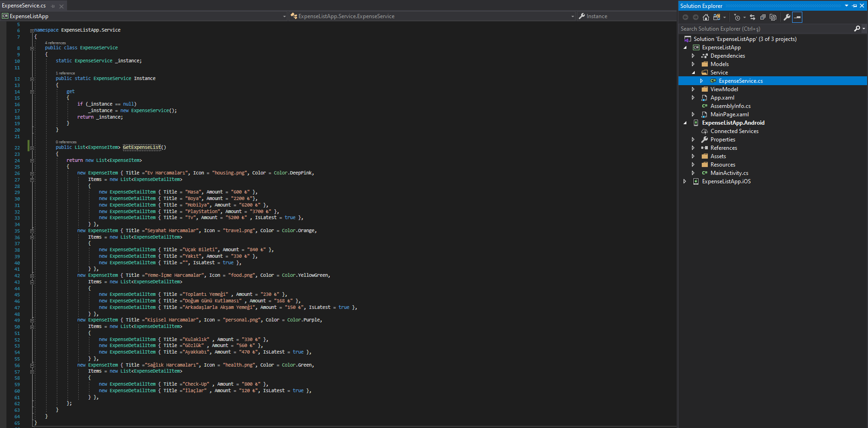Click inside the Search Solution Explorer field

coord(754,28)
